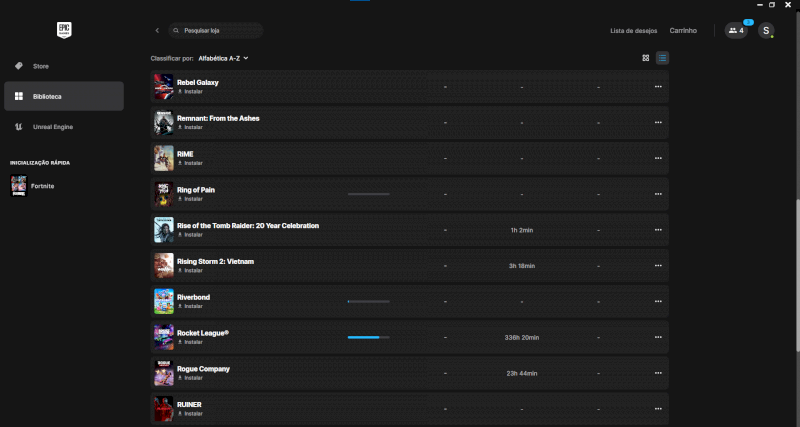Image resolution: width=800 pixels, height=427 pixels.
Task: Open the Store from the sidebar
Action: [x=40, y=66]
